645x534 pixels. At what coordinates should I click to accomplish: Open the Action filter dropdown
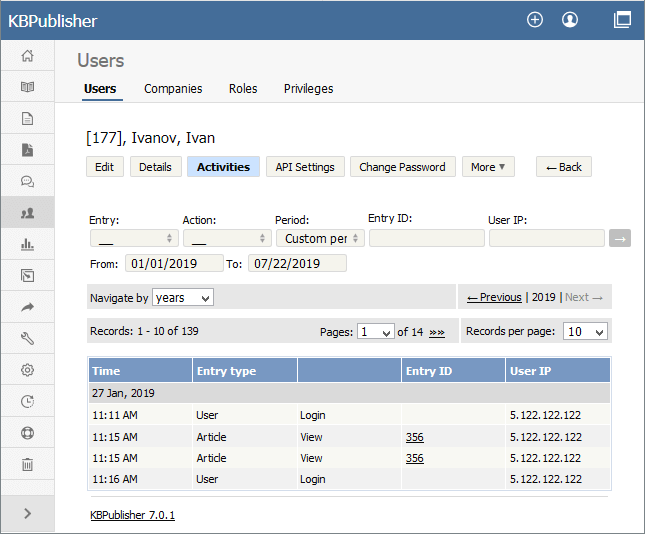tap(227, 238)
